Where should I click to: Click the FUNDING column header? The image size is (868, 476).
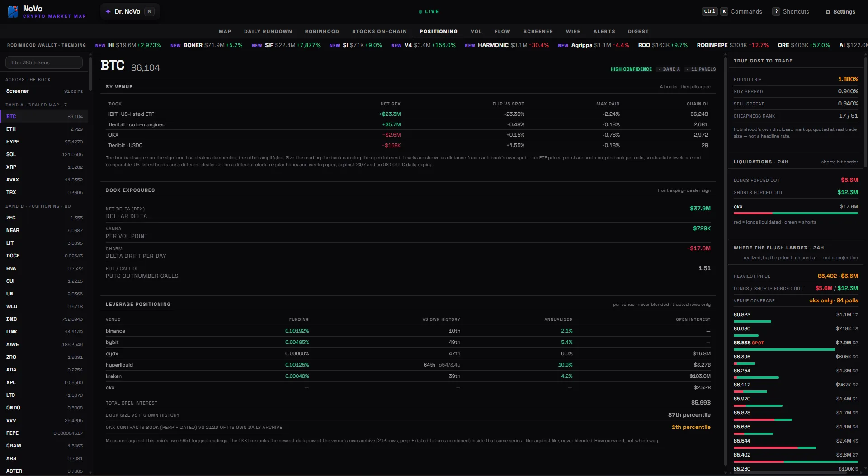[299, 319]
